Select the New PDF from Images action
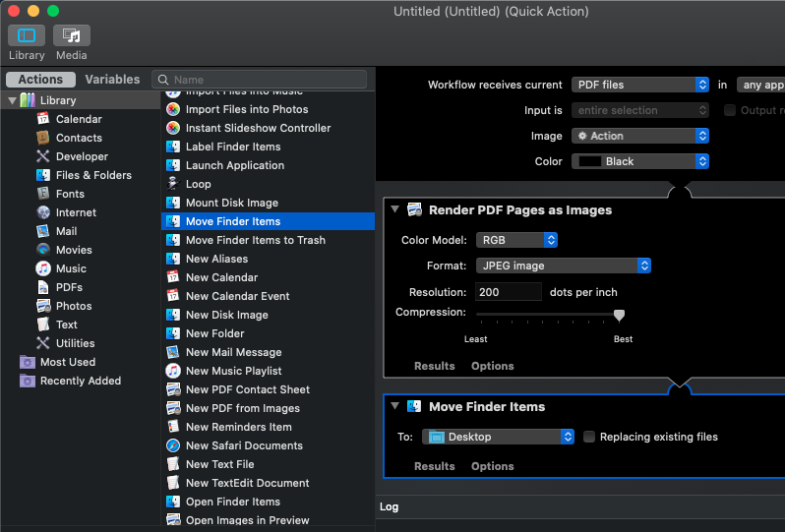785x532 pixels. tap(268, 408)
